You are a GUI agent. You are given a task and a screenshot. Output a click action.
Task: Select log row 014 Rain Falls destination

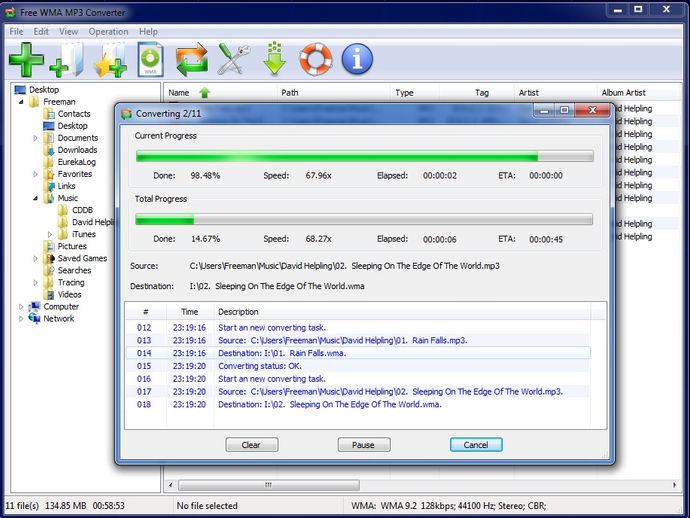click(358, 353)
